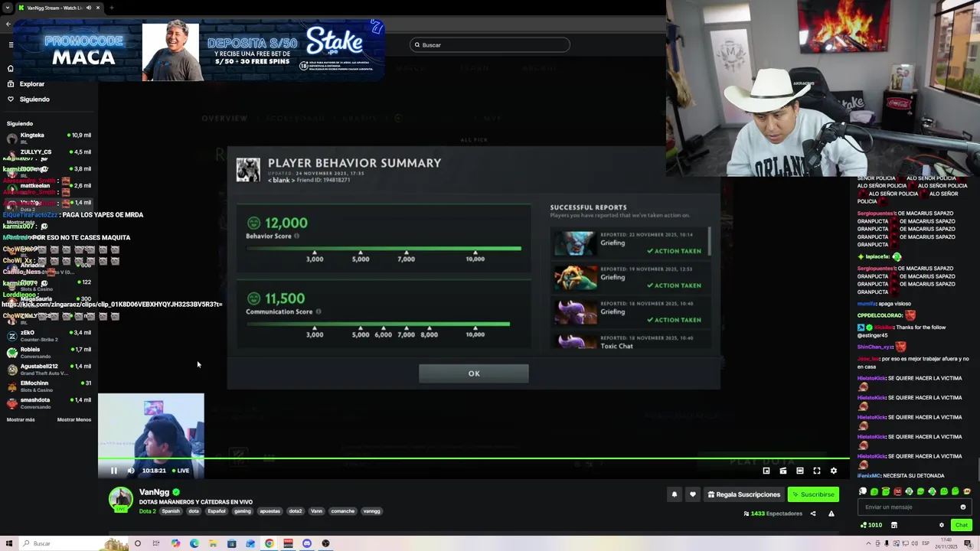Report the stream via warning icon
The image size is (980, 551).
click(831, 514)
